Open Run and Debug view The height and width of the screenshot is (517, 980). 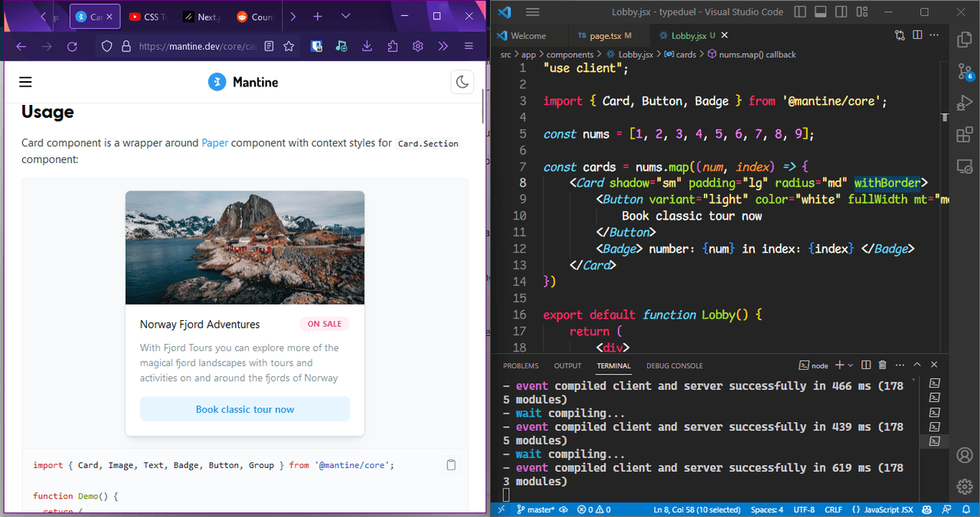964,103
